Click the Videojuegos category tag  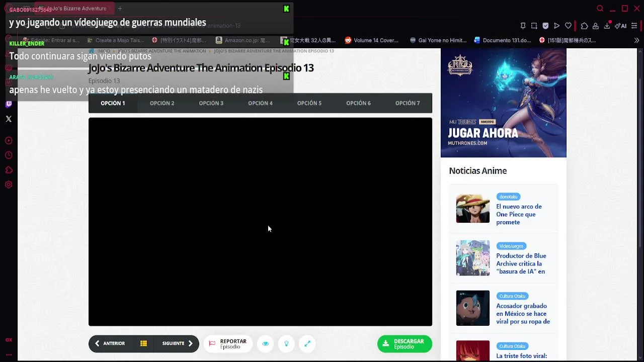tap(511, 246)
